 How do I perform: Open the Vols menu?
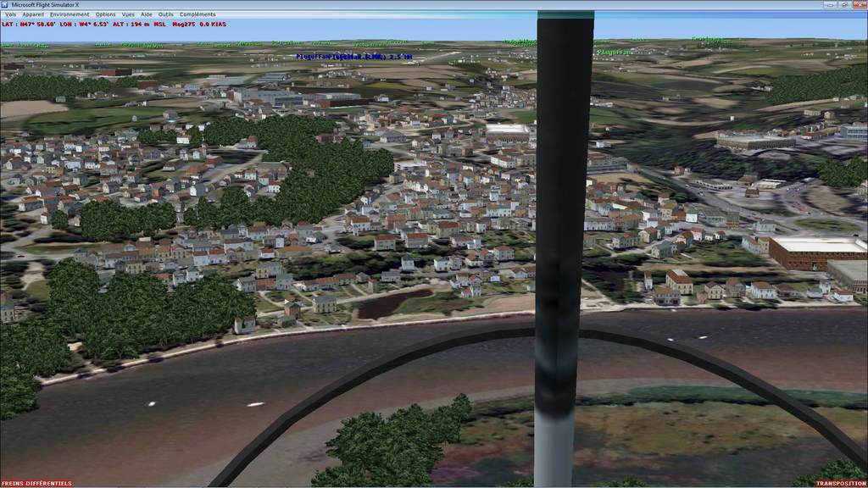pyautogui.click(x=10, y=14)
